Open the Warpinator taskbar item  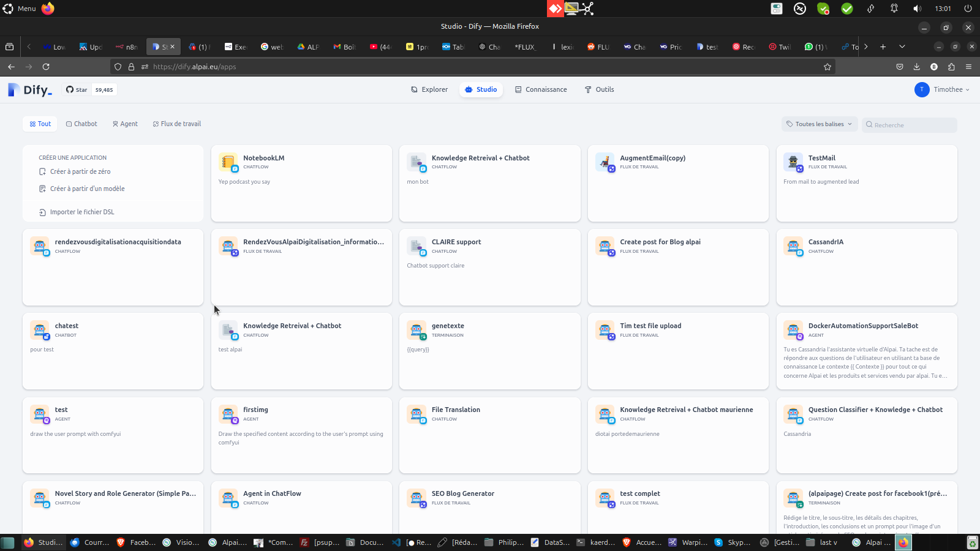pos(688,542)
